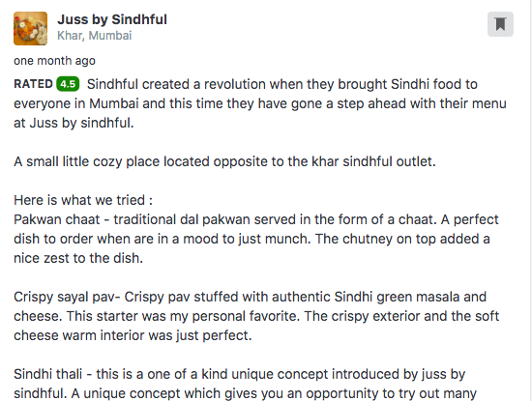Select the Khar, Mumbai location link

coord(95,35)
